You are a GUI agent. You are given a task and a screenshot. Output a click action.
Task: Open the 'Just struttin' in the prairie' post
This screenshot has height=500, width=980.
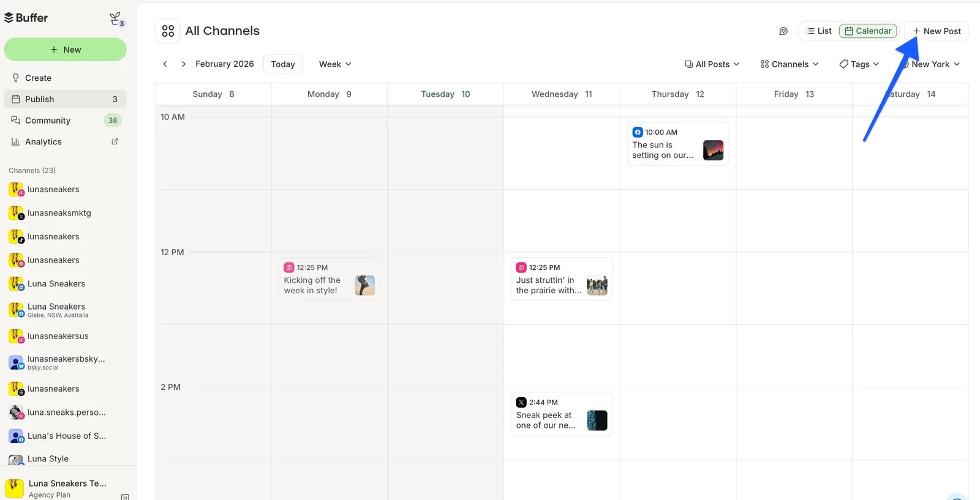(x=562, y=279)
